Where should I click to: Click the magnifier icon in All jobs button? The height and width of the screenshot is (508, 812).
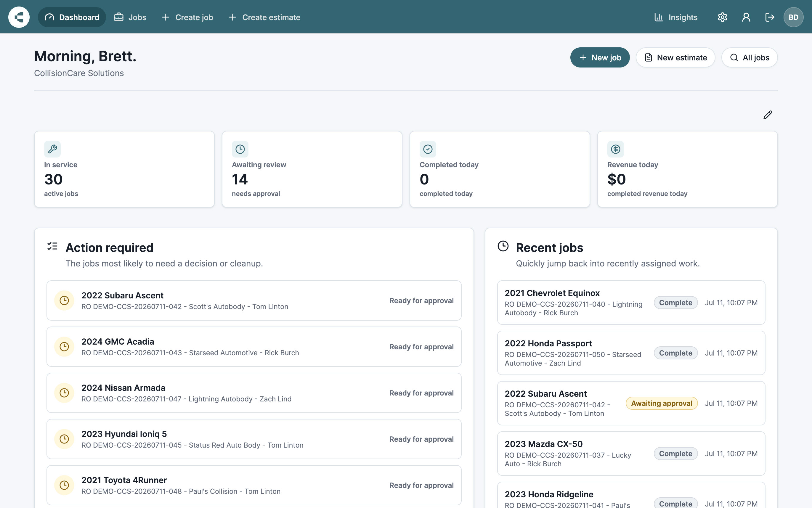734,57
